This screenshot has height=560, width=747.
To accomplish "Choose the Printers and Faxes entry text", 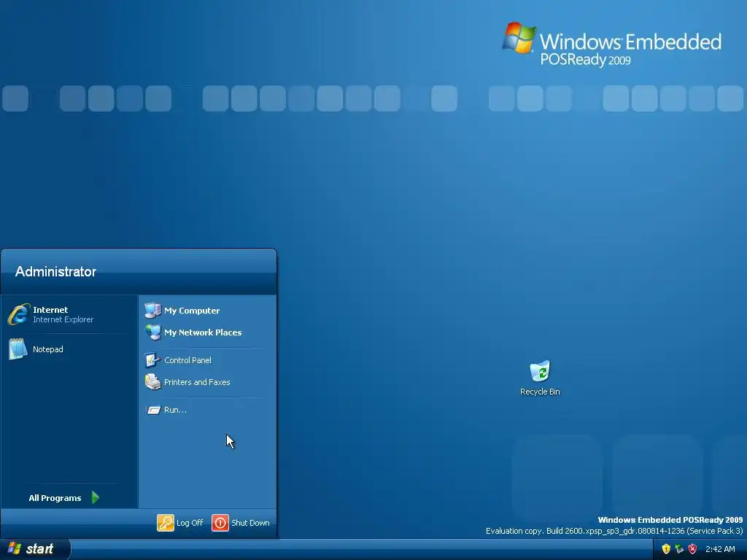I will pos(197,382).
